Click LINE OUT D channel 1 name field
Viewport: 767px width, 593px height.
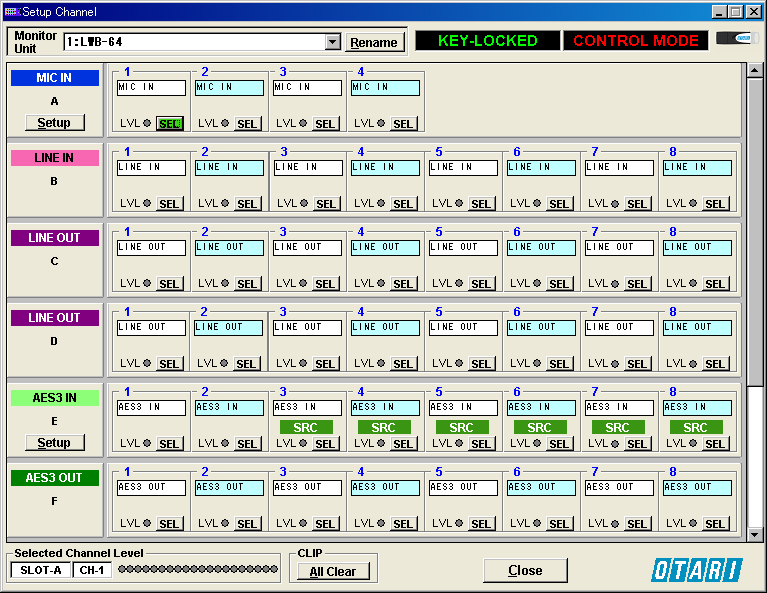(x=151, y=328)
